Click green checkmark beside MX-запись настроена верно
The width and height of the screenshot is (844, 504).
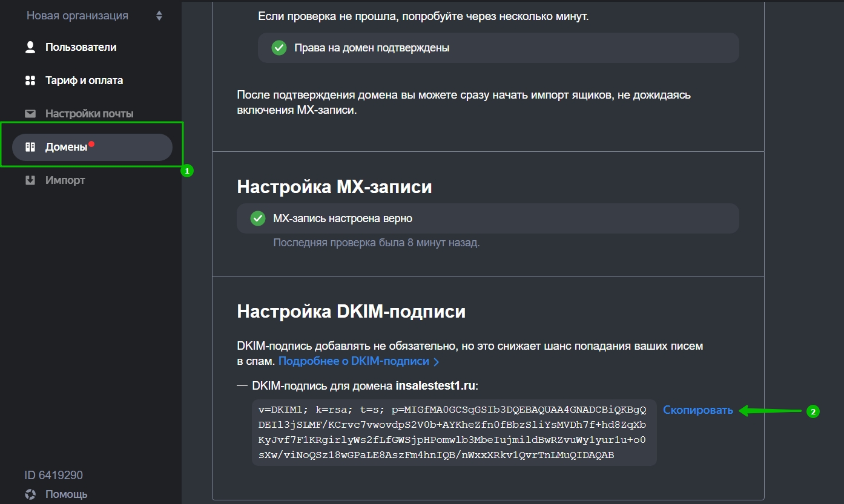(257, 218)
